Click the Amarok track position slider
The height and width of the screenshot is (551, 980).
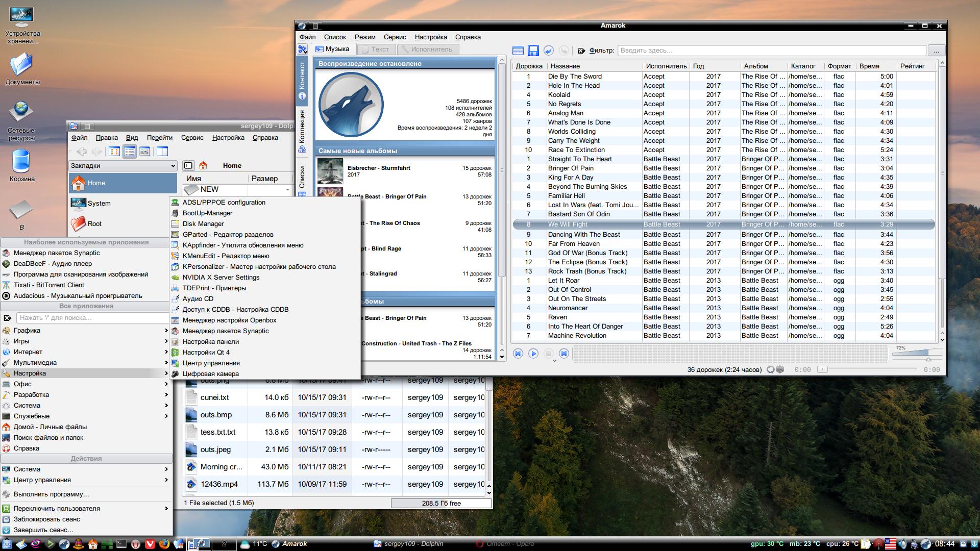click(x=868, y=369)
